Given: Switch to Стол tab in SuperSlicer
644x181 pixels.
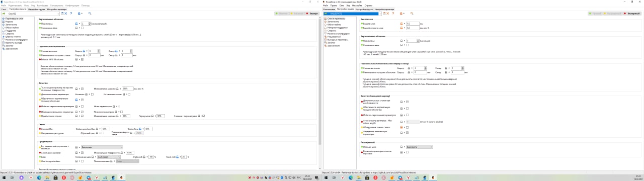Looking at the screenshot, I should pyautogui.click(x=4, y=9).
